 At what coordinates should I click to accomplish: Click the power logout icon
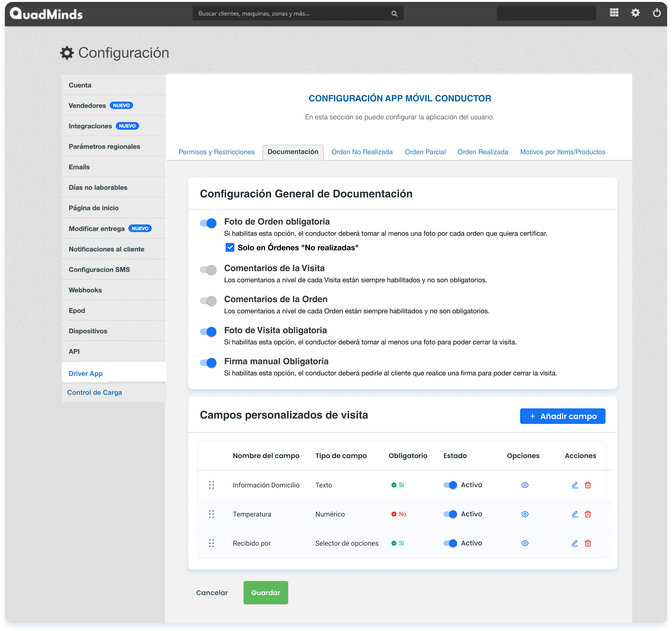[656, 13]
